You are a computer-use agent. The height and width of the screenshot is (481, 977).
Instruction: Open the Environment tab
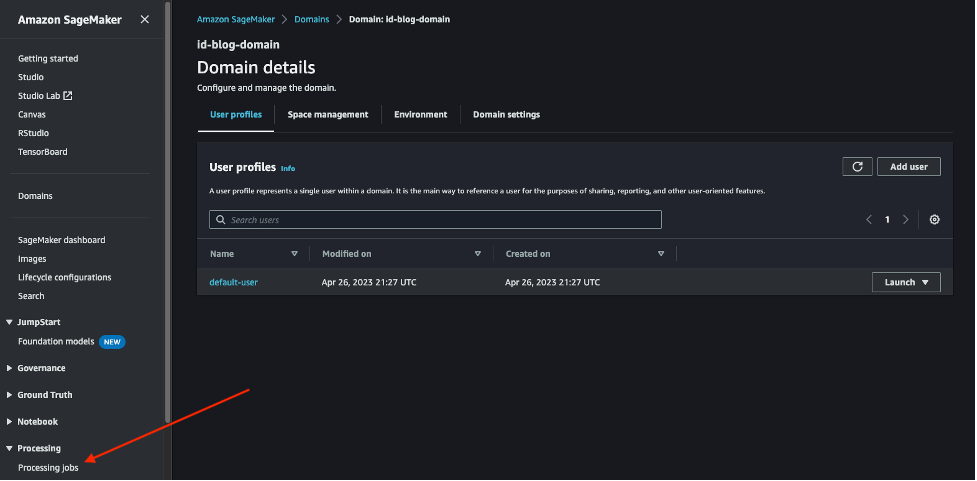point(421,115)
